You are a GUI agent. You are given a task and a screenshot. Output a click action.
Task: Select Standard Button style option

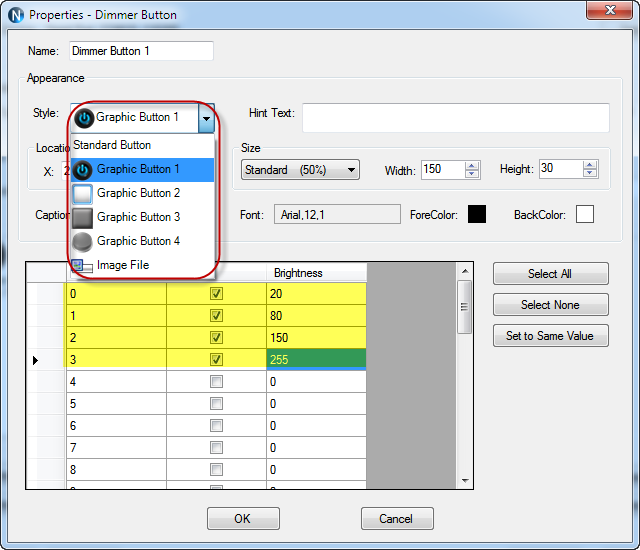coord(142,145)
